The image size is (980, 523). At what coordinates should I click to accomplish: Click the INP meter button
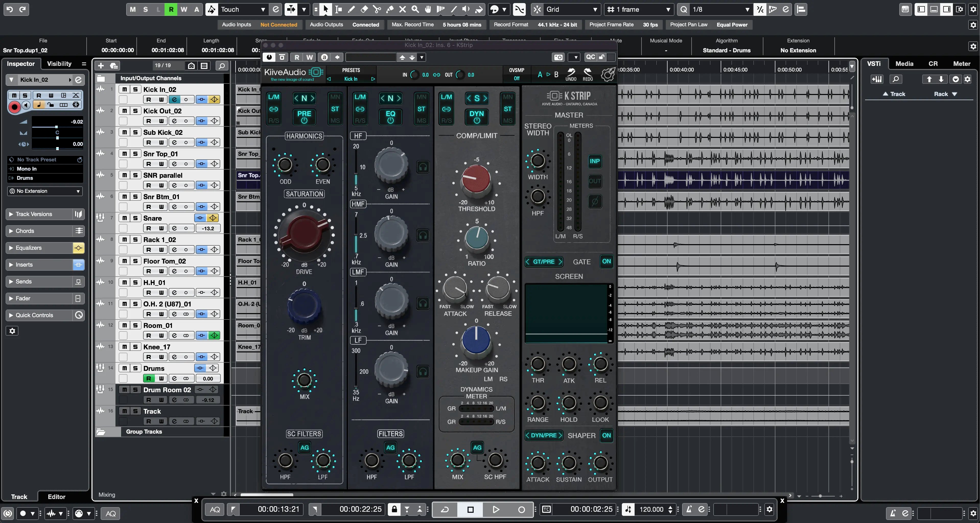pos(595,161)
